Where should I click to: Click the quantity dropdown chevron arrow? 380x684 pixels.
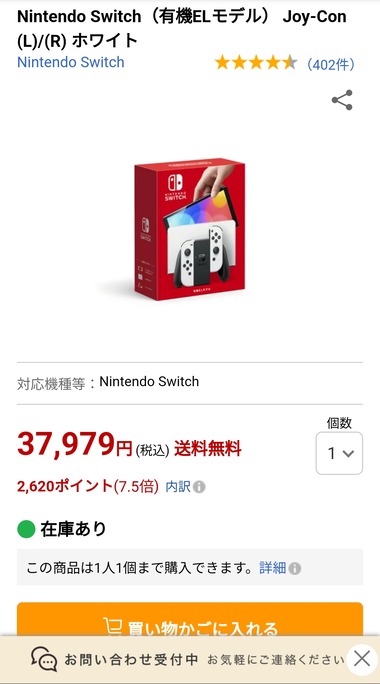point(348,454)
